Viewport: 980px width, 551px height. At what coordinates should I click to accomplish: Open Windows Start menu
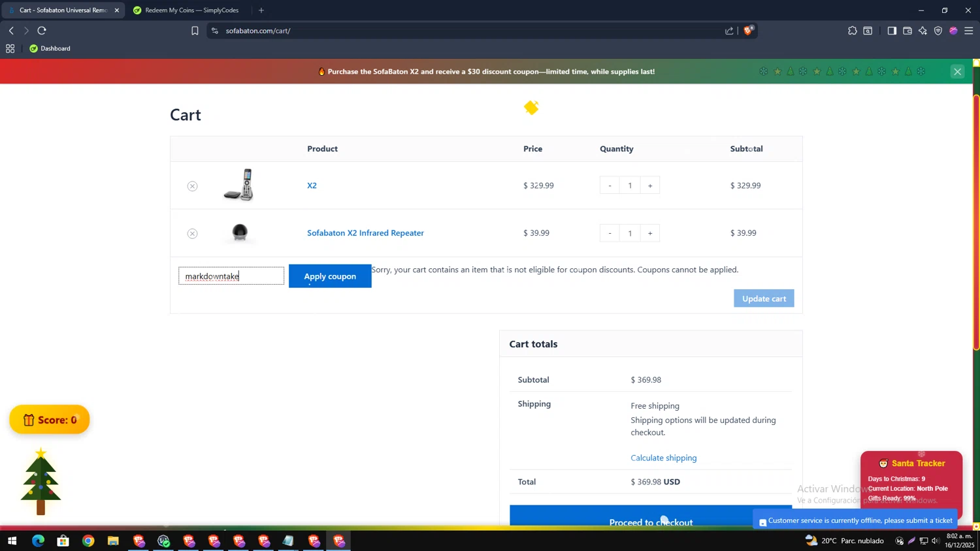[x=12, y=541]
